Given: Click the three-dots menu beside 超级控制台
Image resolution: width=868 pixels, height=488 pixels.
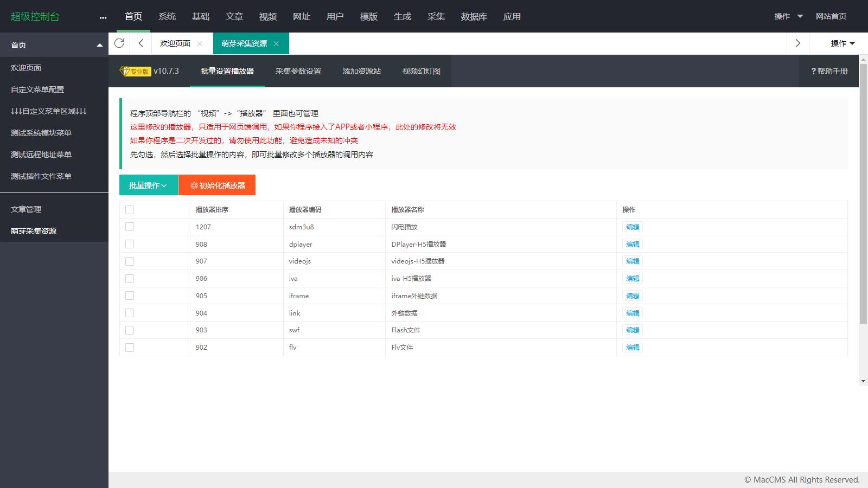Looking at the screenshot, I should point(103,17).
